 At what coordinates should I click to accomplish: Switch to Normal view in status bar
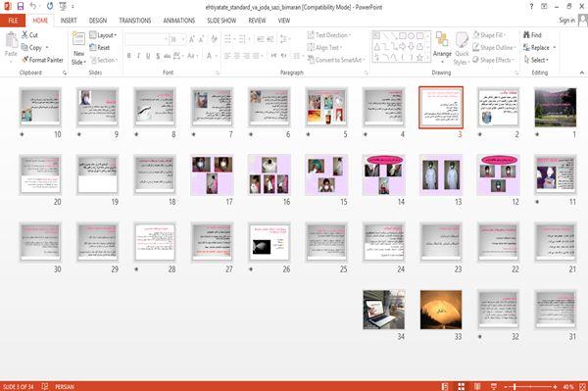pos(445,386)
